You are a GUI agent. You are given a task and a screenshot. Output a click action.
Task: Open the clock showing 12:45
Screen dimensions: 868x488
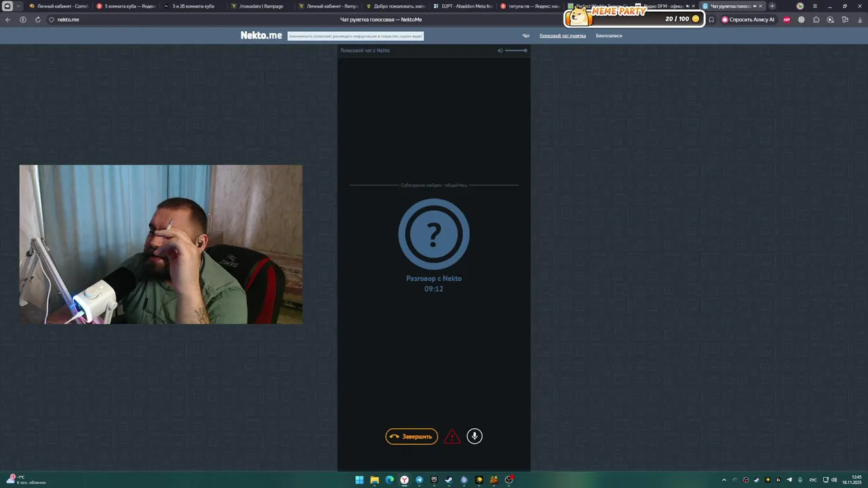[x=852, y=480]
